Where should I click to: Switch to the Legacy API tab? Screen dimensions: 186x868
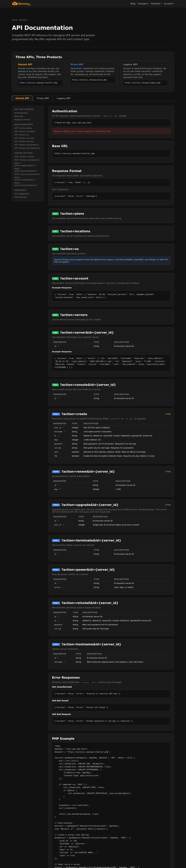tap(63, 98)
